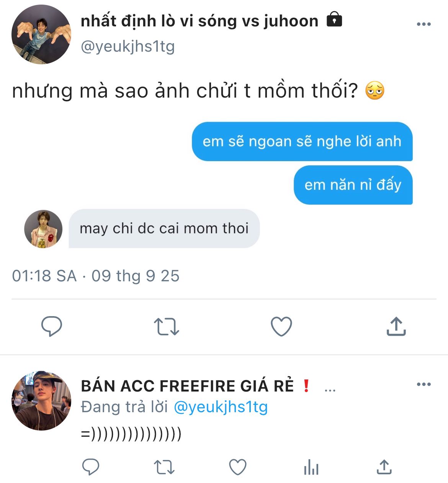Reply to the =))))) comment

[x=91, y=467]
